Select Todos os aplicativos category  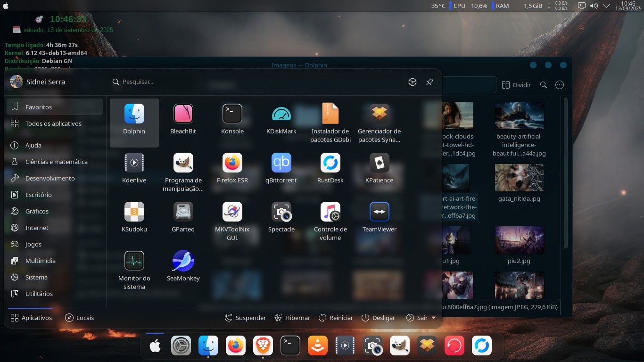coord(55,123)
